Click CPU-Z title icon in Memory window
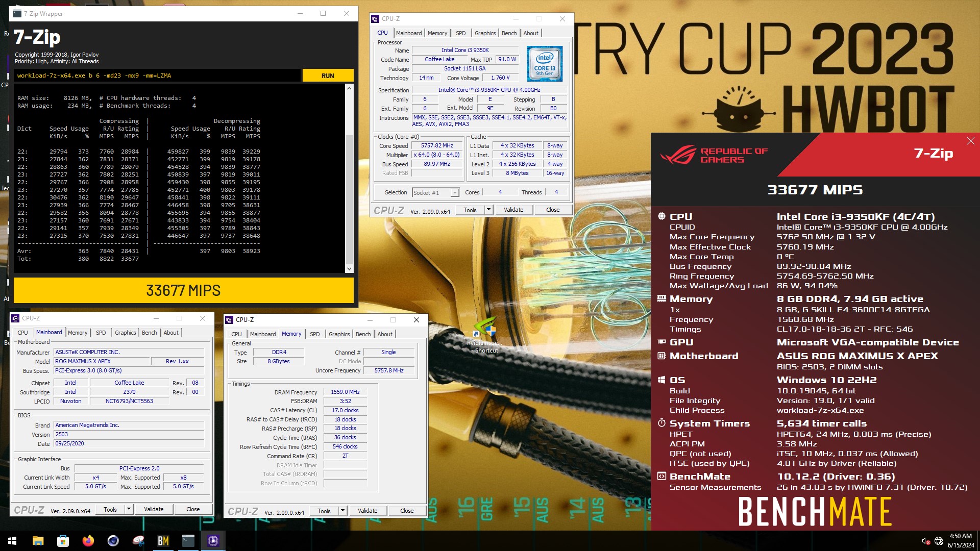980x551 pixels. tap(230, 320)
